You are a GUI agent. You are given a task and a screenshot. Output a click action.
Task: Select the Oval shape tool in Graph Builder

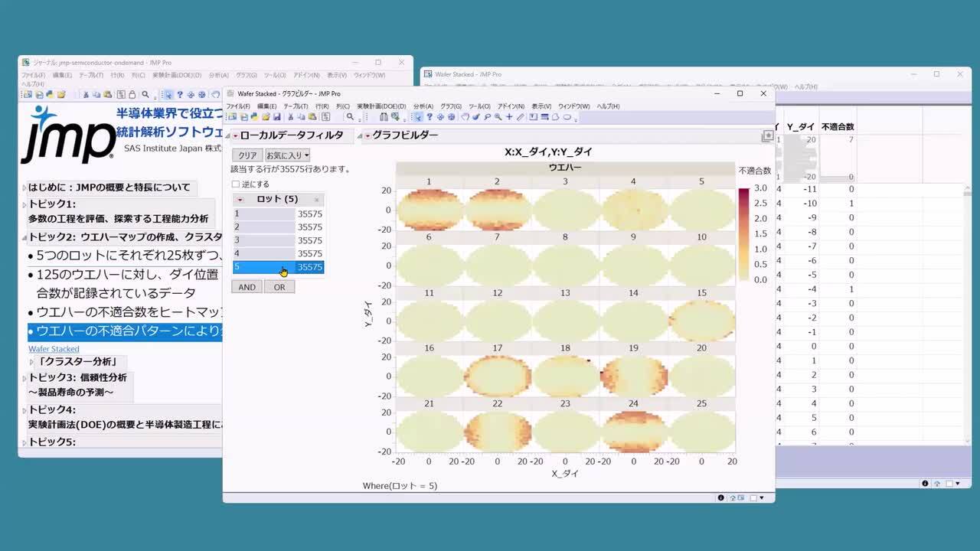[x=567, y=117]
